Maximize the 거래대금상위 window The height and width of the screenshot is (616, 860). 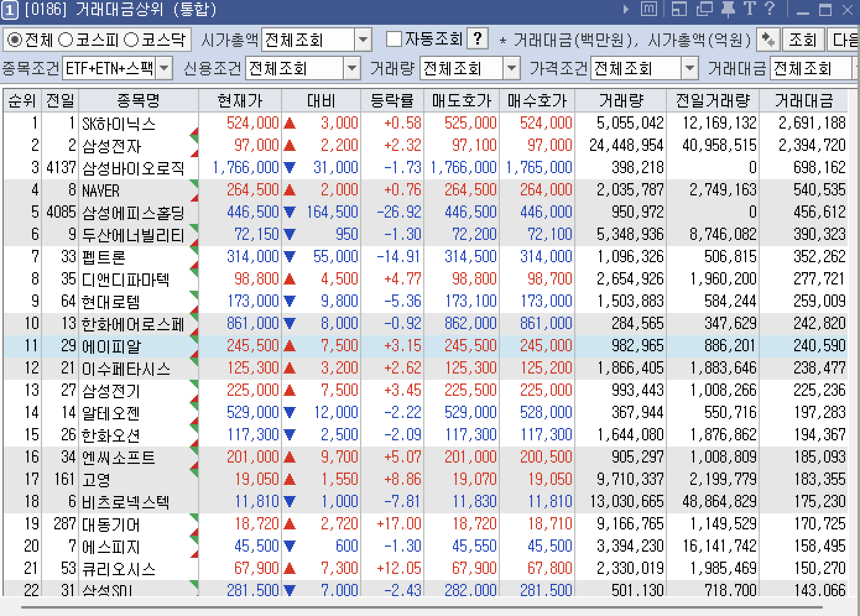click(x=825, y=10)
